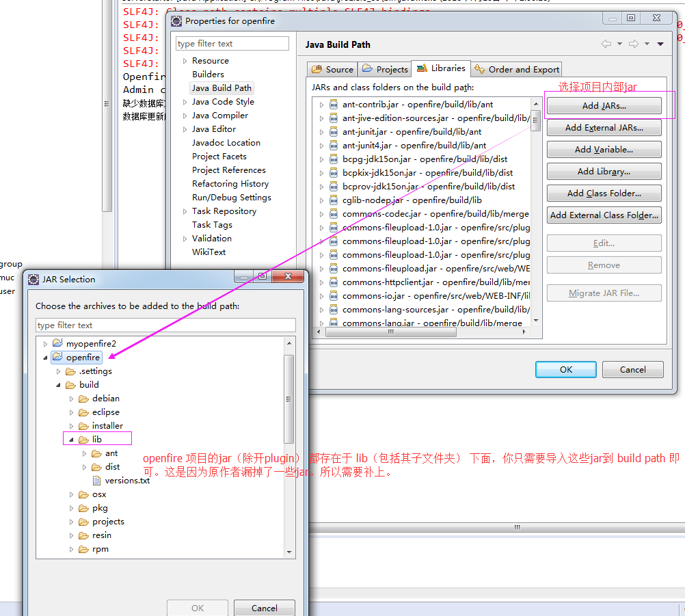
Task: Cancel the JAR Selection dialog
Action: pos(264,608)
